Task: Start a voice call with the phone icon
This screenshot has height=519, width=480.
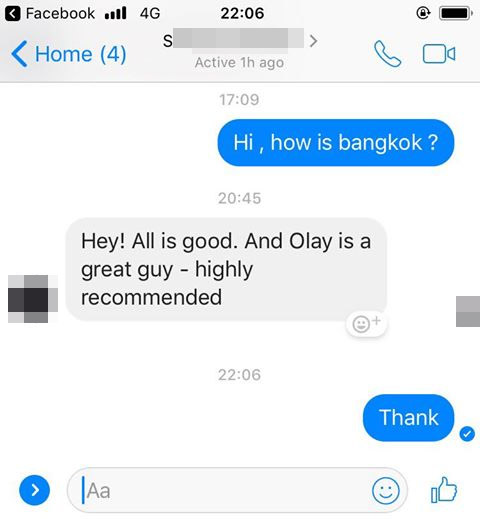Action: [388, 54]
